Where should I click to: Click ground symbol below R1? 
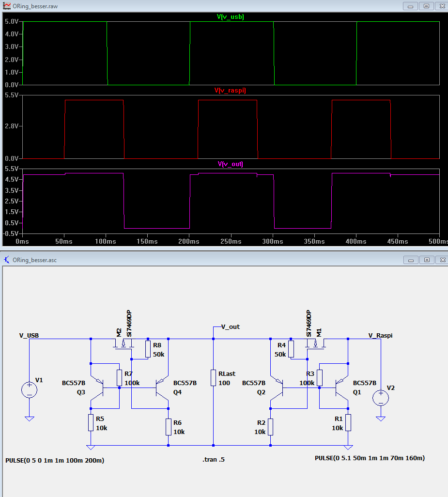[348, 448]
